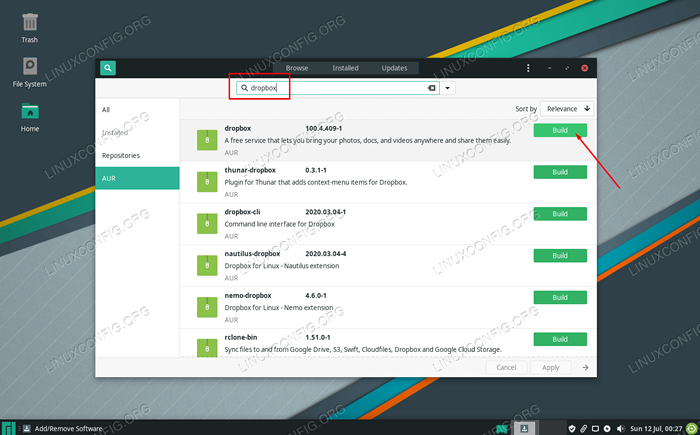Click the green session icon in tray
This screenshot has width=700, height=435.
692,429
